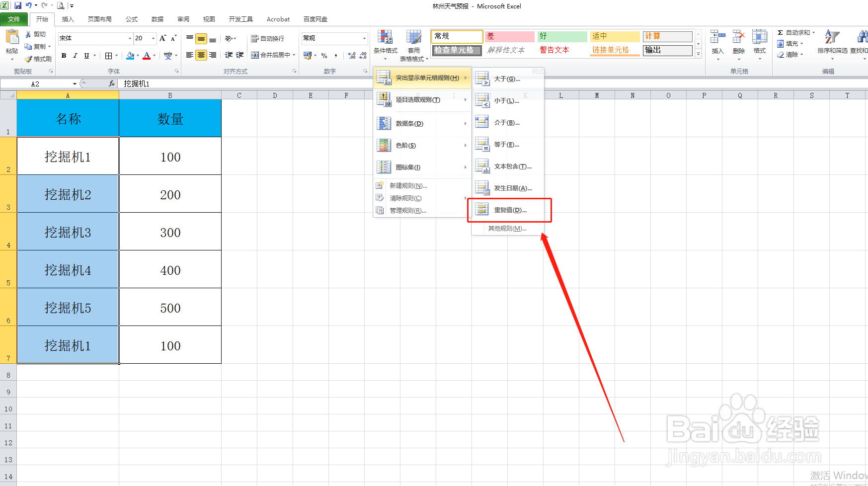
Task: Toggle middle vertical alignment
Action: [x=201, y=39]
